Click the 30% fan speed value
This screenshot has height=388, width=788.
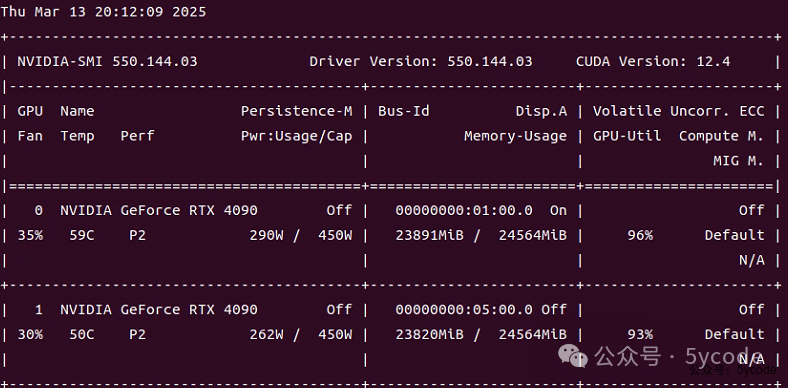click(x=30, y=334)
